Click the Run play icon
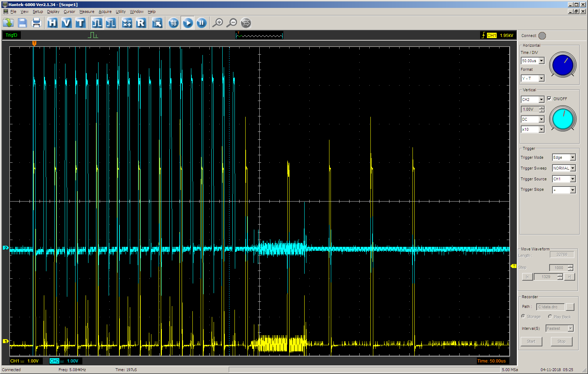 (188, 23)
